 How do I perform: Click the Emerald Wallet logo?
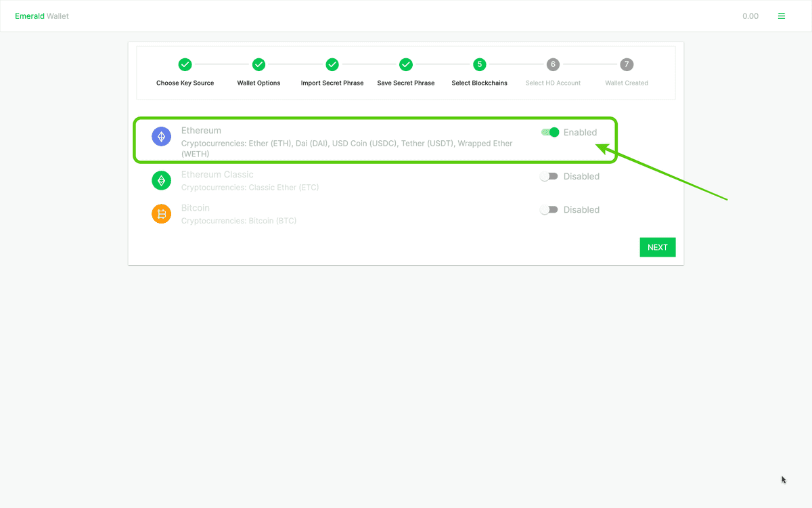point(41,16)
